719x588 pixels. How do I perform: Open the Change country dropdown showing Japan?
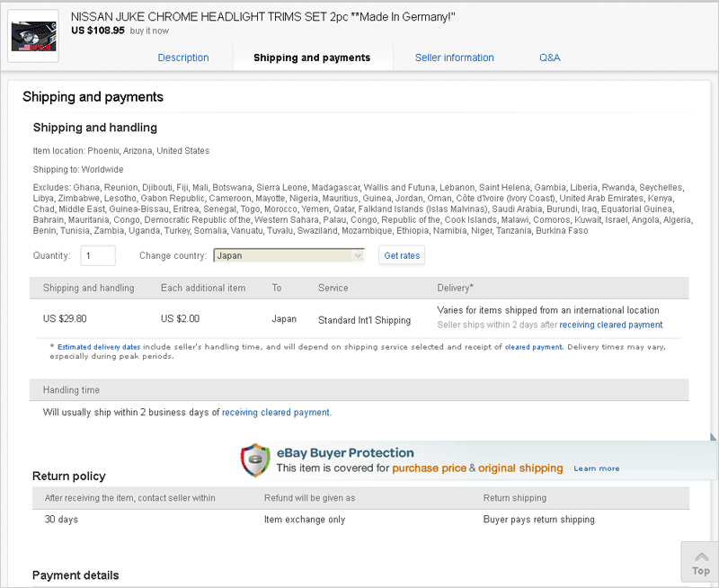[288, 255]
